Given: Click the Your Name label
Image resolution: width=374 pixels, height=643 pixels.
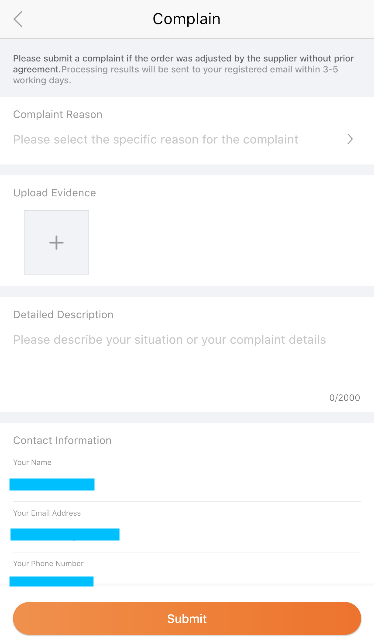Looking at the screenshot, I should click(x=32, y=462).
